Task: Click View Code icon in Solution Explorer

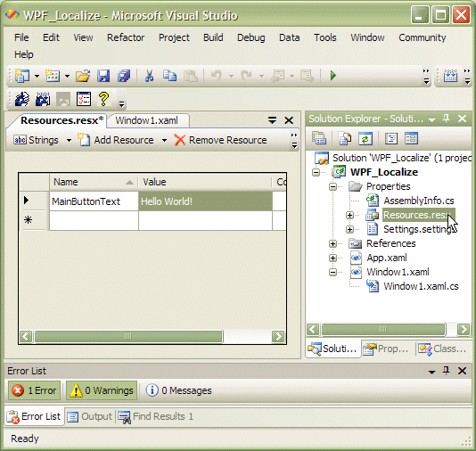Action: coord(391,138)
